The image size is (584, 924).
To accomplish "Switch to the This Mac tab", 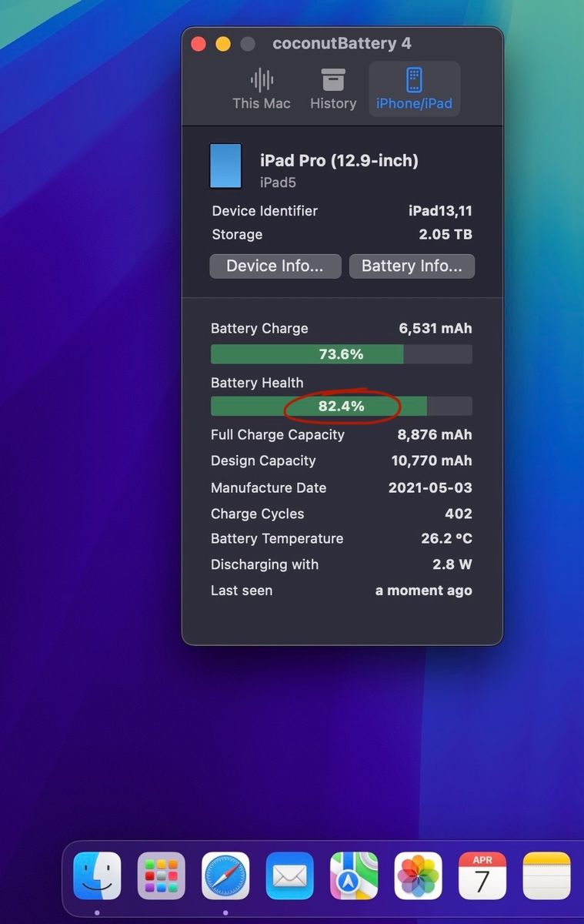I will 262,89.
